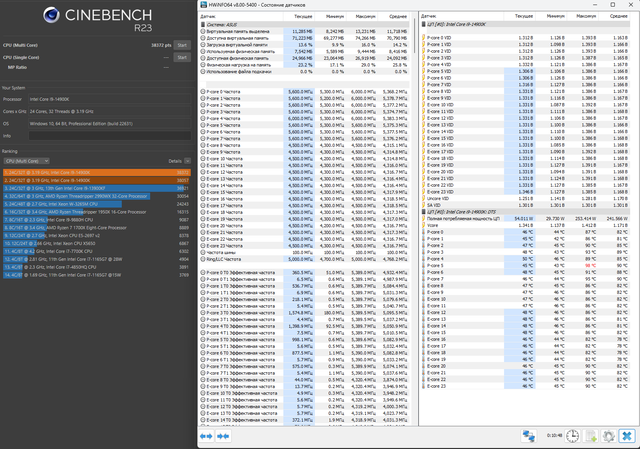
Task: Open the CPU (Multi Core) ranking dropdown
Action: (27, 161)
